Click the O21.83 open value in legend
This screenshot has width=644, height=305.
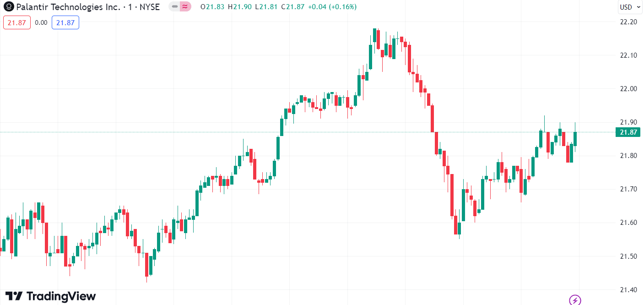(x=213, y=7)
